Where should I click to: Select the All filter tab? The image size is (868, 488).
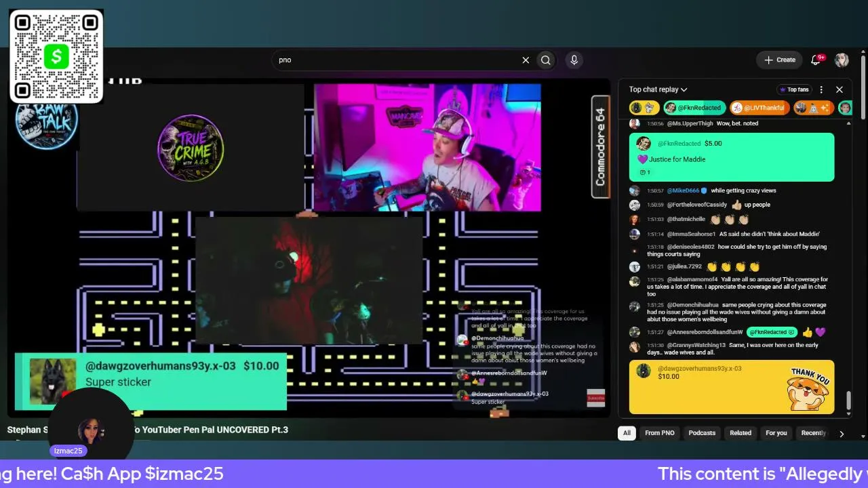click(x=627, y=433)
